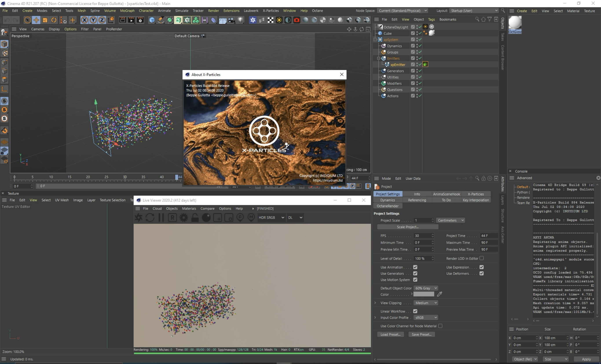
Task: Click Live Viewer settings gear icon
Action: 184,217
